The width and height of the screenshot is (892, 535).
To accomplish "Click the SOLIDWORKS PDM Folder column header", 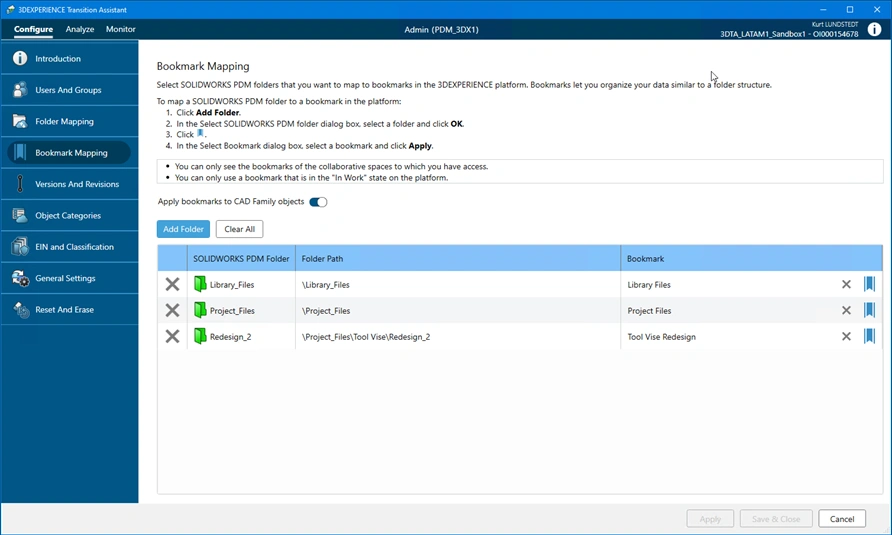I will [x=241, y=258].
